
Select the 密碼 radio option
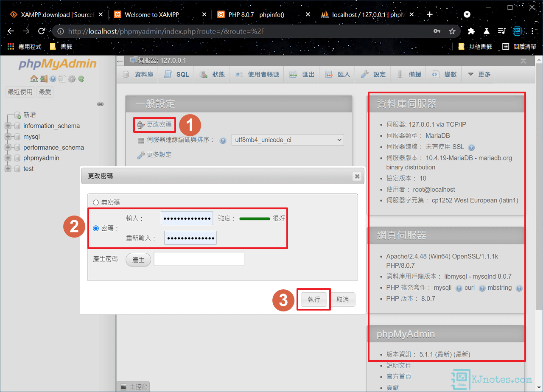pos(95,228)
